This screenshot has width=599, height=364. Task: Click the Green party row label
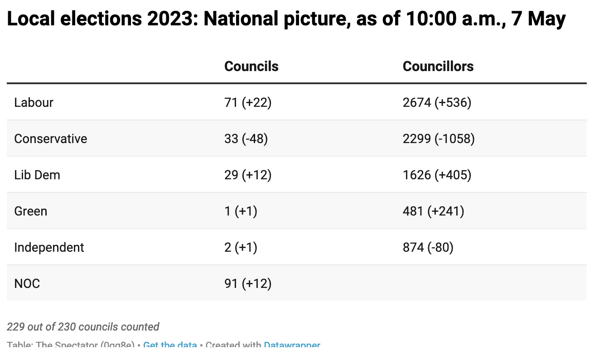(x=31, y=211)
